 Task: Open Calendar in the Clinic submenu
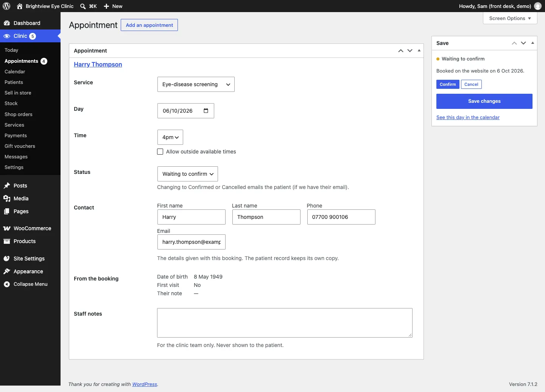click(x=15, y=71)
